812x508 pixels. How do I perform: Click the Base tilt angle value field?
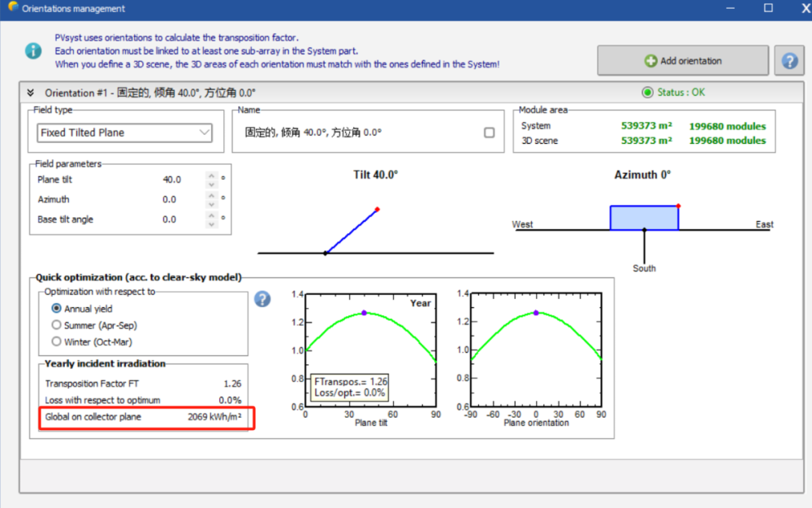(x=170, y=219)
